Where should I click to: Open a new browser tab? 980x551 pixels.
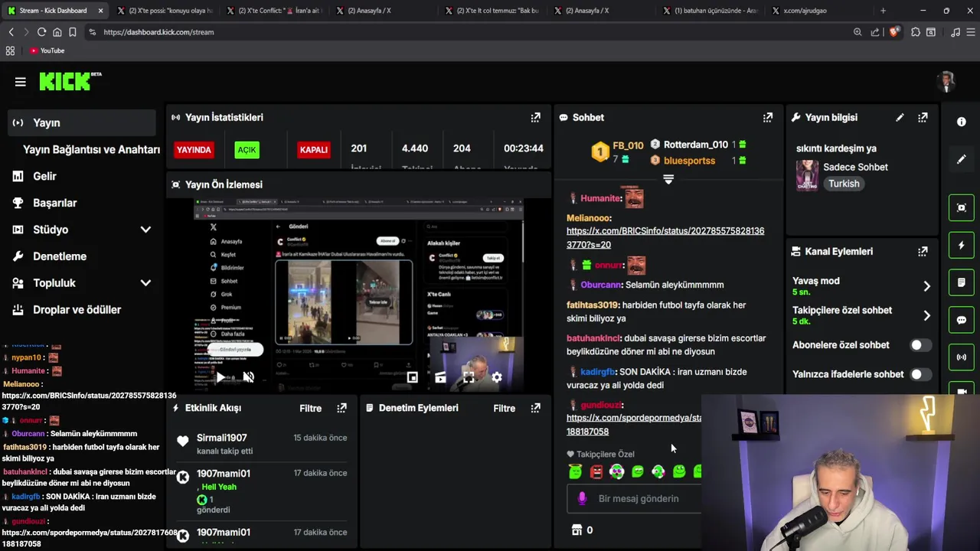tap(883, 11)
